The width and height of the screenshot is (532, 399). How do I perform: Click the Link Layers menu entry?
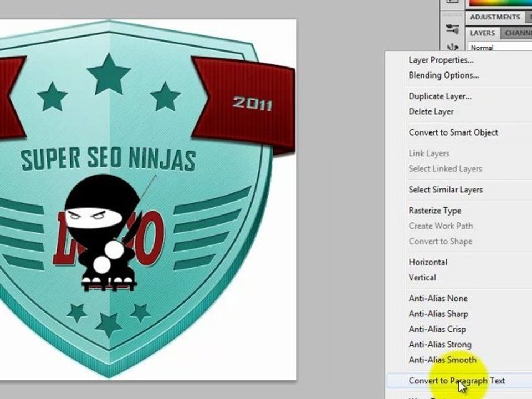[x=429, y=154]
